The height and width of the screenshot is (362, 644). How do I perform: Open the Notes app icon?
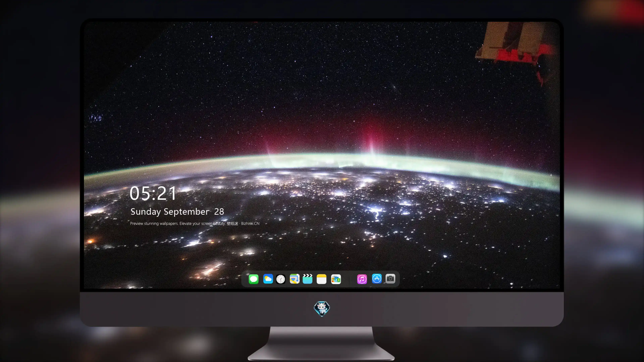[321, 279]
